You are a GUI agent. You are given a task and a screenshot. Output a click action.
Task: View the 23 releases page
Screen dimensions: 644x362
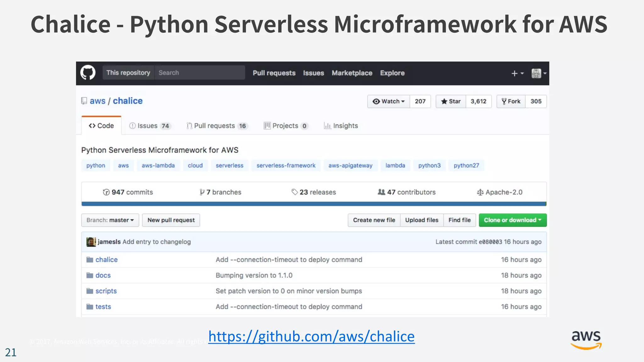click(314, 192)
